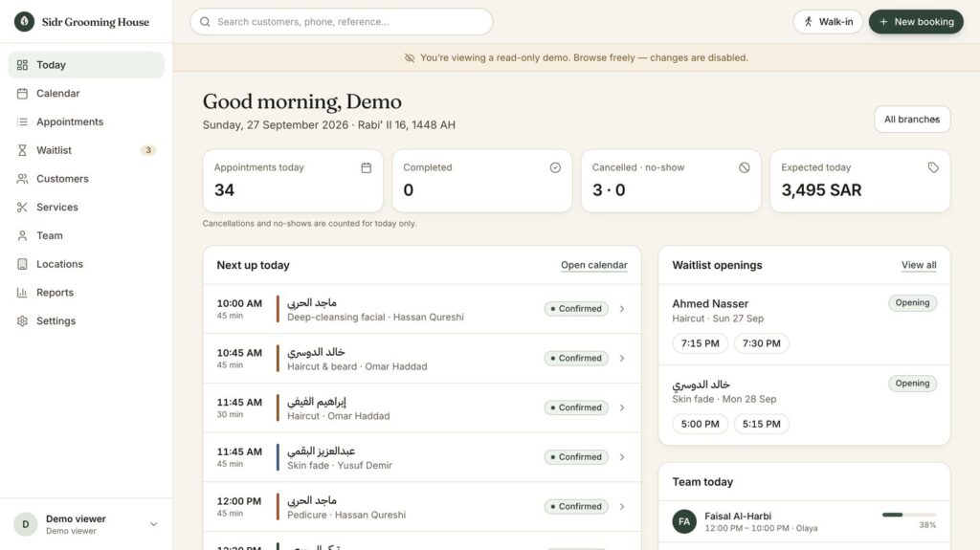Select the 5:00 PM Skin fade slot

coord(700,424)
